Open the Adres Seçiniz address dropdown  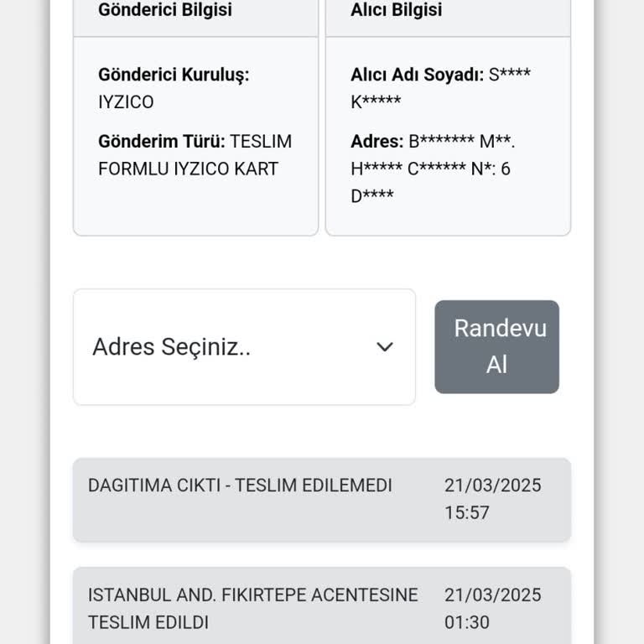tap(243, 347)
